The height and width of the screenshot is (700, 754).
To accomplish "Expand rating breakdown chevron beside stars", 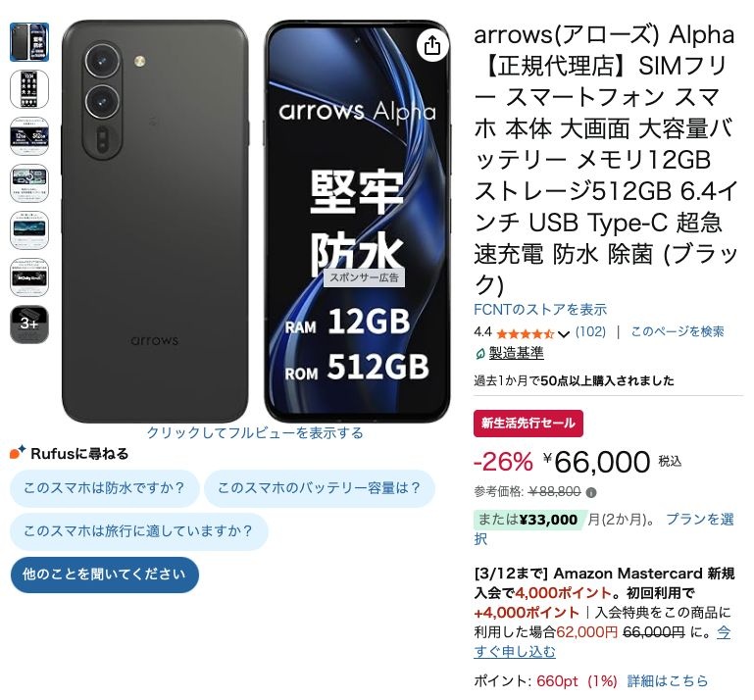I will (x=564, y=333).
